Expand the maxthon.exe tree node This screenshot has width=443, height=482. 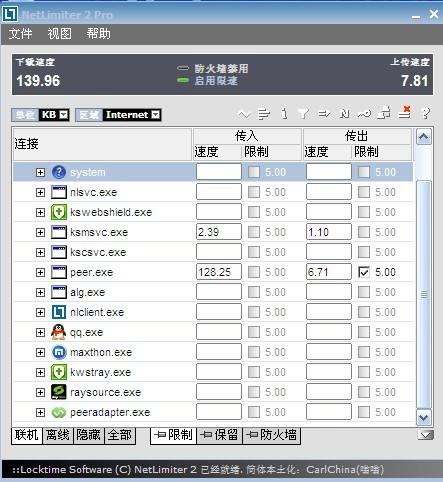pos(40,352)
